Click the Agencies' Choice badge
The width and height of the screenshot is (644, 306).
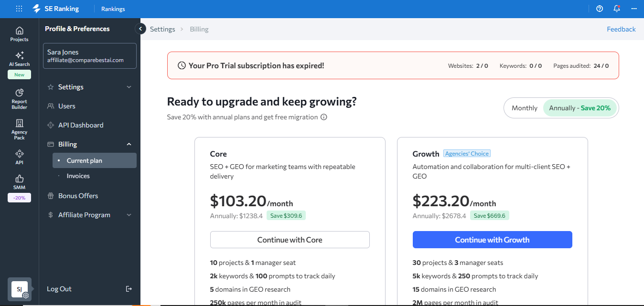[x=467, y=154]
